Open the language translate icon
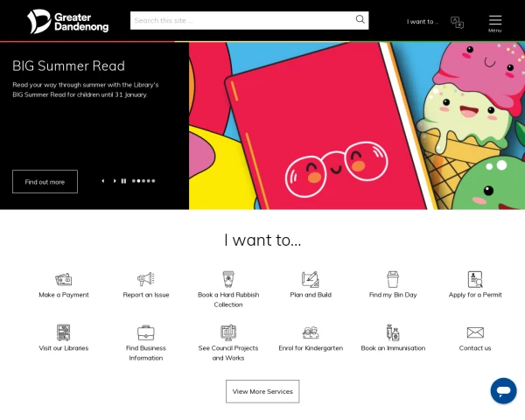 click(x=457, y=23)
